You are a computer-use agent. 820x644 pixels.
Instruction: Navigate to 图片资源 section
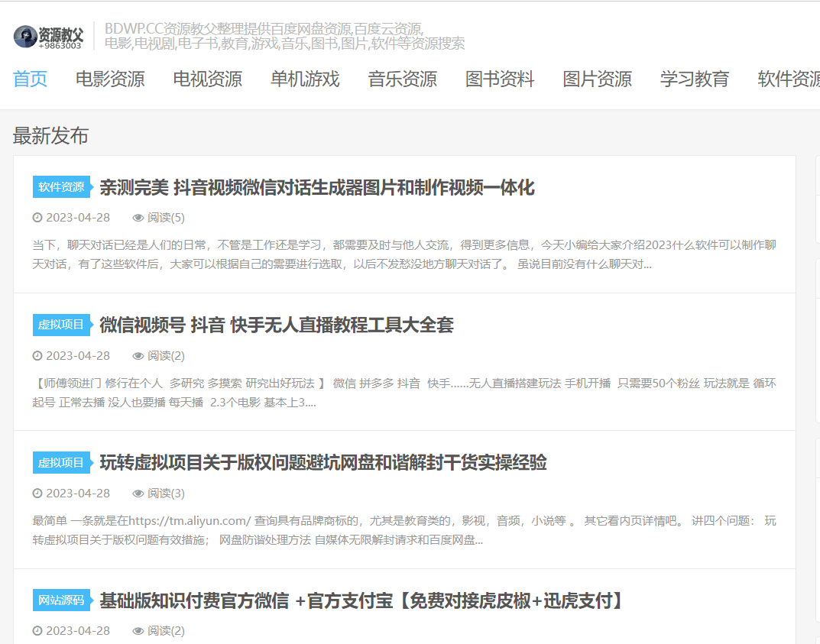[597, 79]
